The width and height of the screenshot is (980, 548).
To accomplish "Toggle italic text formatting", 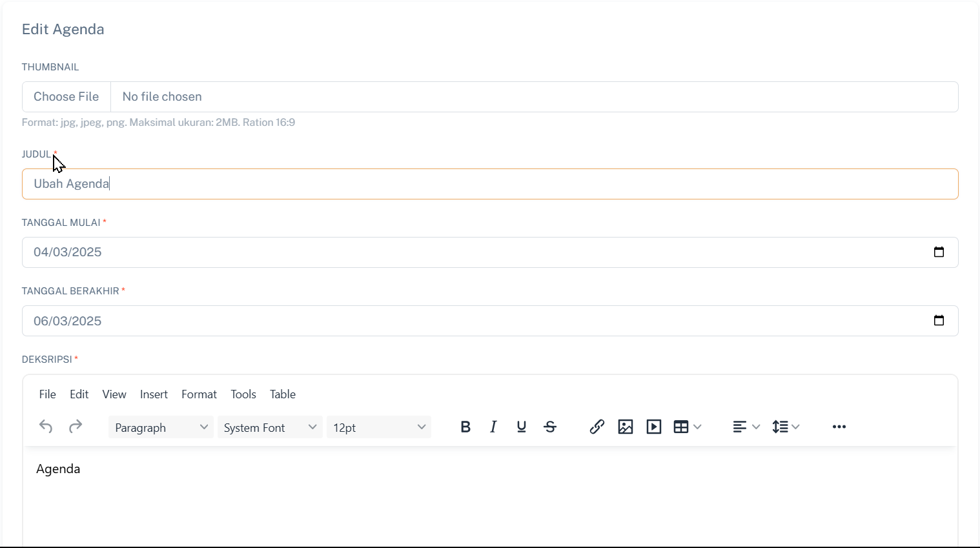I will pyautogui.click(x=493, y=427).
